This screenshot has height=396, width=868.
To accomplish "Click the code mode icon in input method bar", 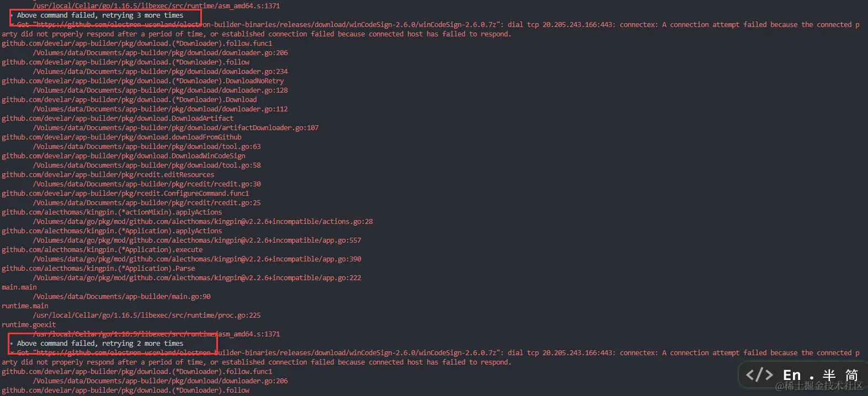I will [759, 375].
